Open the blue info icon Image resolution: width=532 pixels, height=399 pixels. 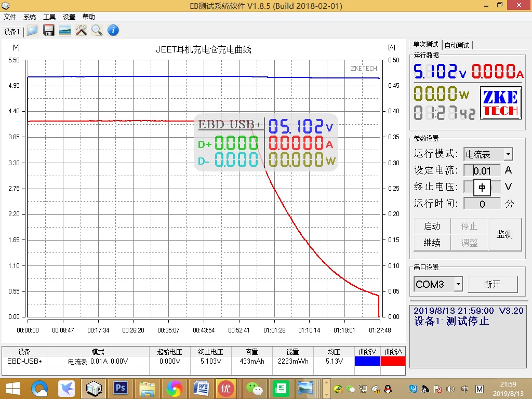pyautogui.click(x=113, y=31)
